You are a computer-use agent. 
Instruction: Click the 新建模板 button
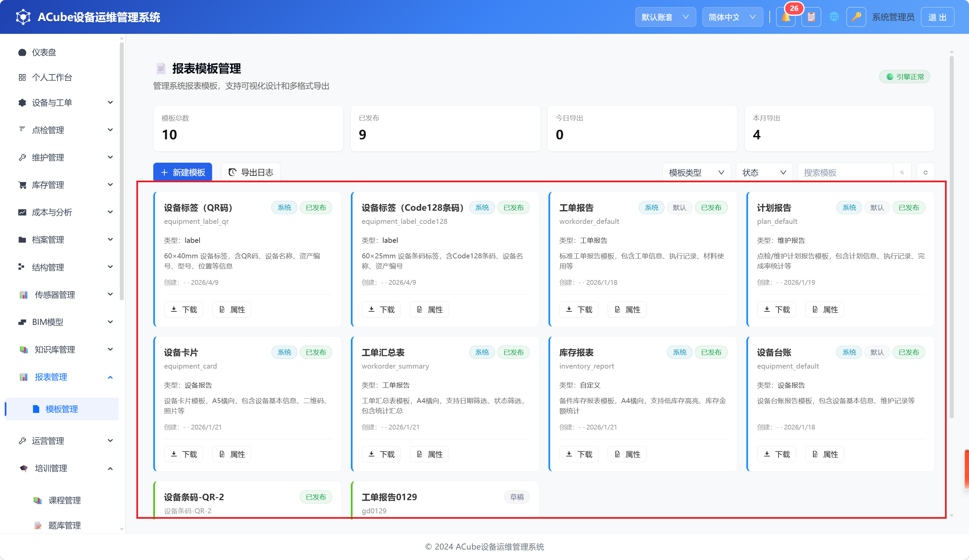pyautogui.click(x=183, y=172)
